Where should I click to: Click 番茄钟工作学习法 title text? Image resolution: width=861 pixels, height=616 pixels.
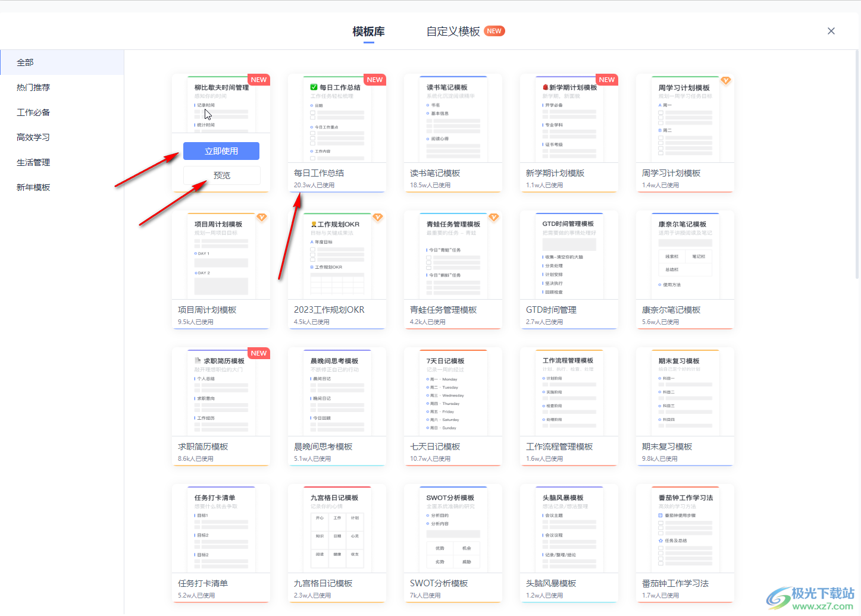pyautogui.click(x=675, y=583)
